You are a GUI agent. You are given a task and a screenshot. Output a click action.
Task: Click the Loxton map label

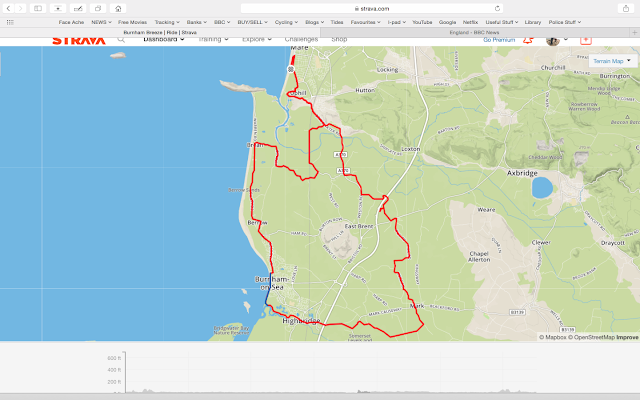click(x=411, y=149)
